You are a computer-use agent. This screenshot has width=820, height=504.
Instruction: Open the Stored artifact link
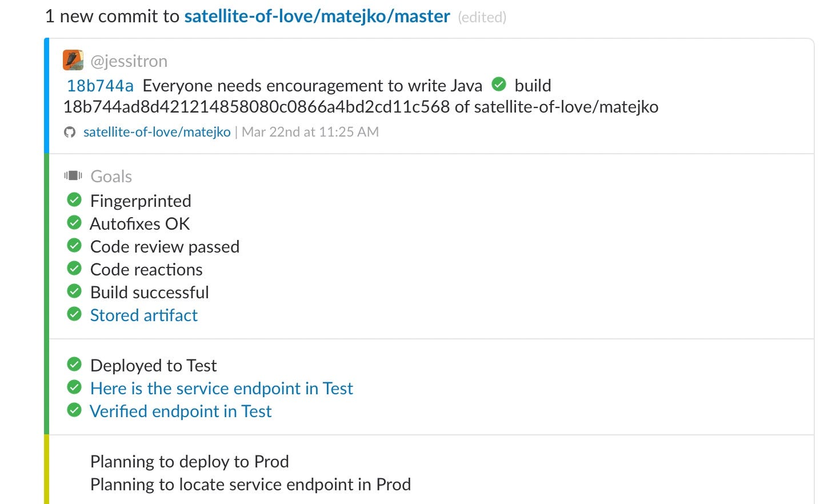coord(144,315)
